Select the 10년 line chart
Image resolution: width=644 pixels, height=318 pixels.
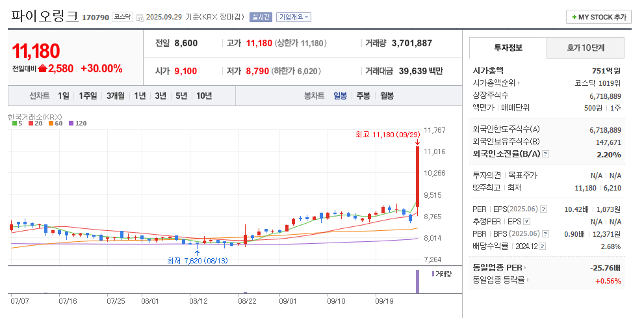(203, 96)
